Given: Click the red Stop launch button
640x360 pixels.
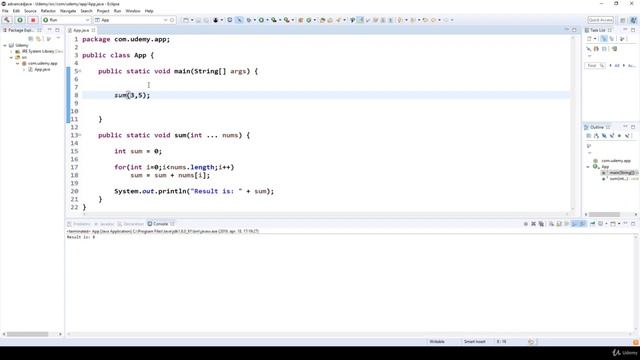Looking at the screenshot, I should click(x=33, y=20).
